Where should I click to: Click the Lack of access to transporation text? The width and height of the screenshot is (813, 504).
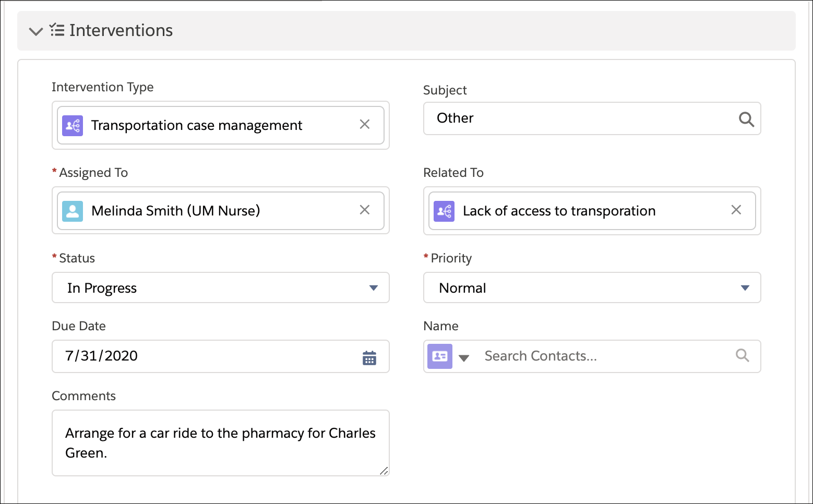tap(559, 211)
